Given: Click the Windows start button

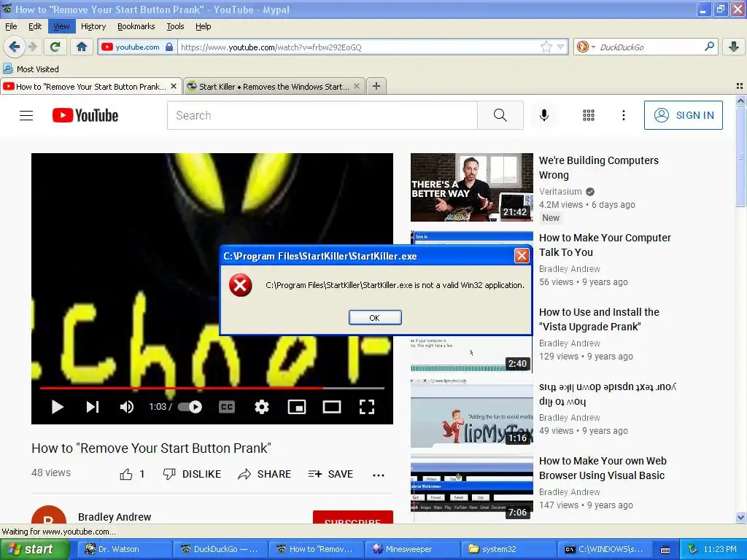Looking at the screenshot, I should pos(35,549).
